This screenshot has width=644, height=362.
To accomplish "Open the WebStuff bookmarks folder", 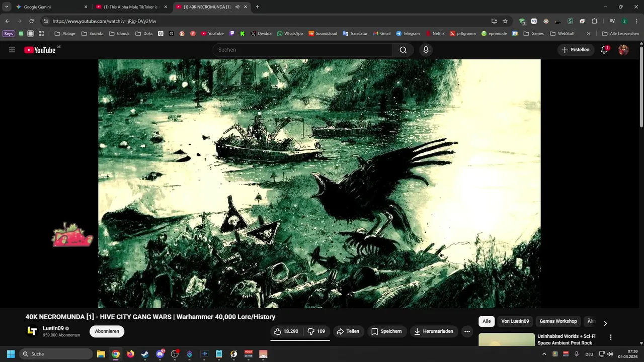I will pyautogui.click(x=562, y=34).
